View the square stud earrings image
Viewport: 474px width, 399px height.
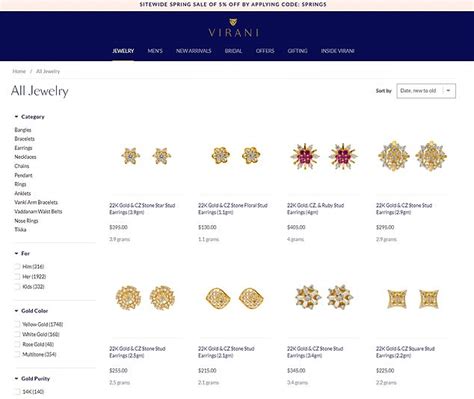(x=413, y=299)
